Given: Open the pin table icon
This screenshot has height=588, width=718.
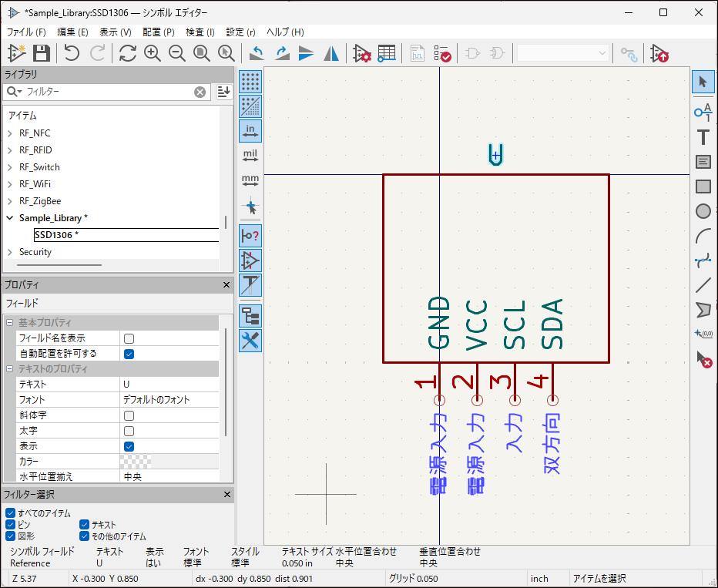Looking at the screenshot, I should (x=387, y=53).
